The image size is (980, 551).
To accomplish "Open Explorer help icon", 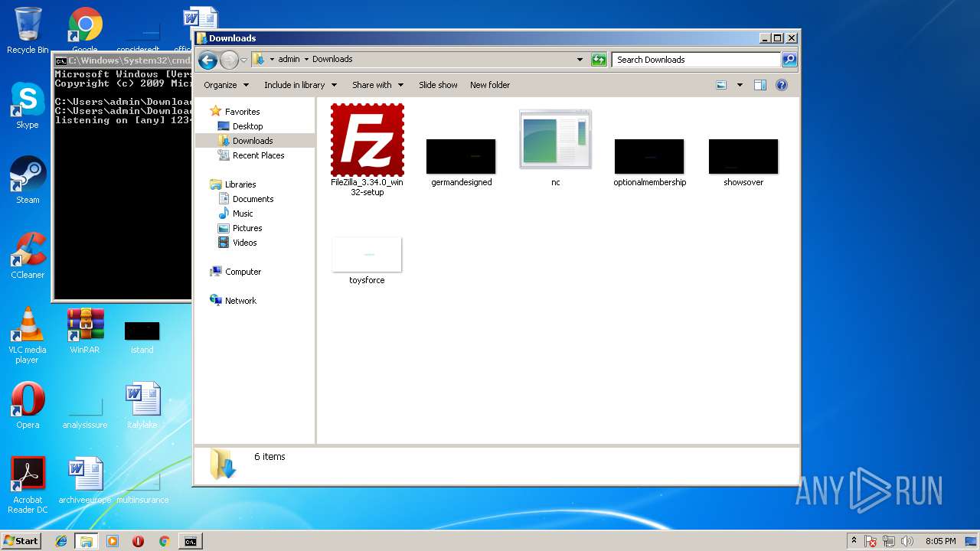I will [782, 85].
